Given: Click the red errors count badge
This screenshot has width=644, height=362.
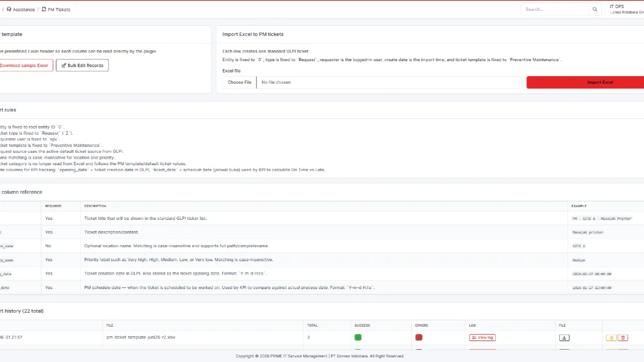Looking at the screenshot, I should click(x=419, y=337).
